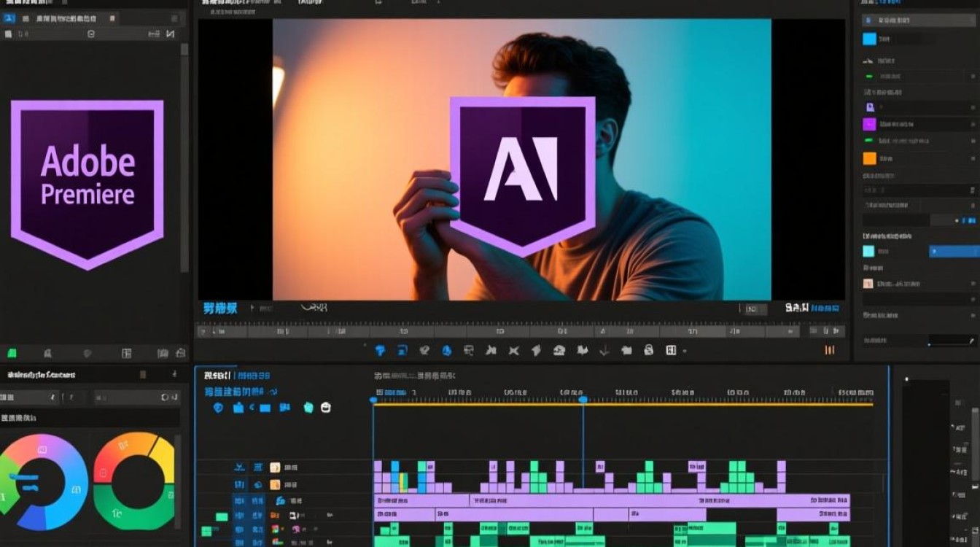Pick the peach swatch in the right panel

pyautogui.click(x=868, y=283)
